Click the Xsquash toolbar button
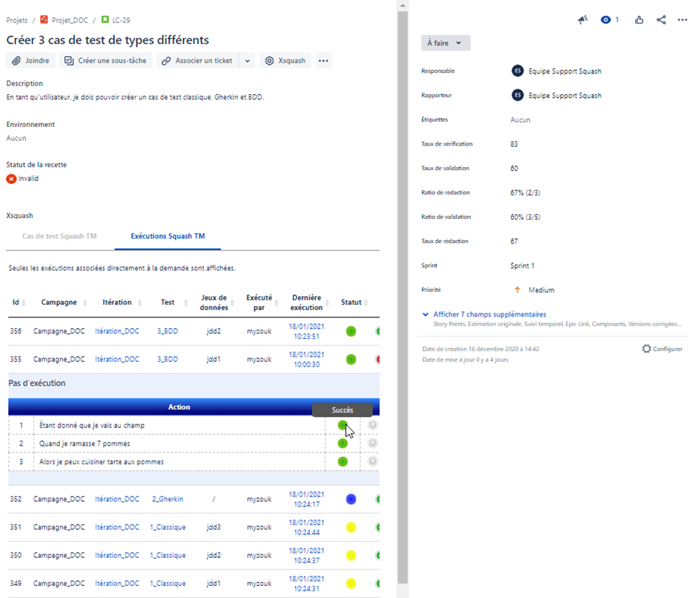The height and width of the screenshot is (598, 700). [285, 61]
